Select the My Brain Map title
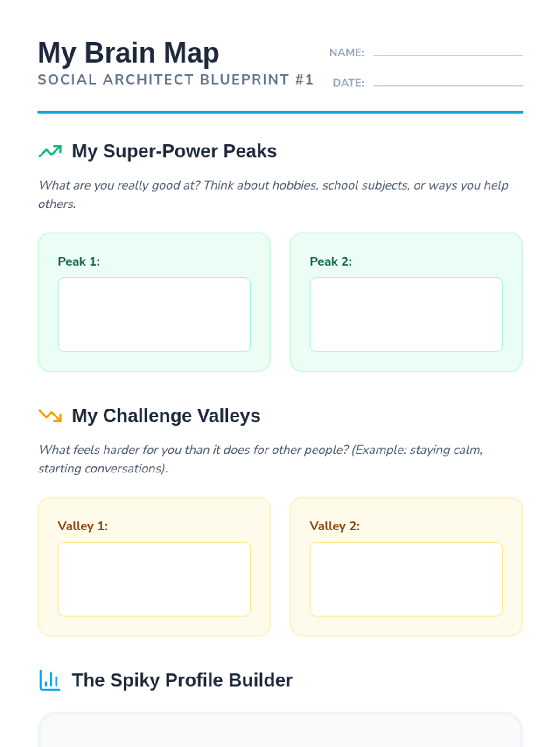The width and height of the screenshot is (560, 747). (x=128, y=53)
